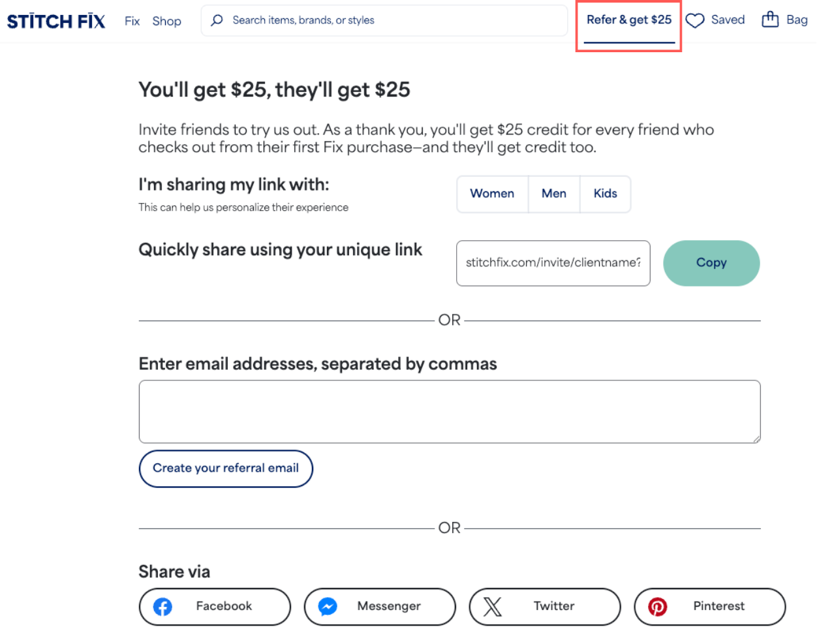817x644 pixels.
Task: Share via Pinterest button label
Action: point(718,606)
